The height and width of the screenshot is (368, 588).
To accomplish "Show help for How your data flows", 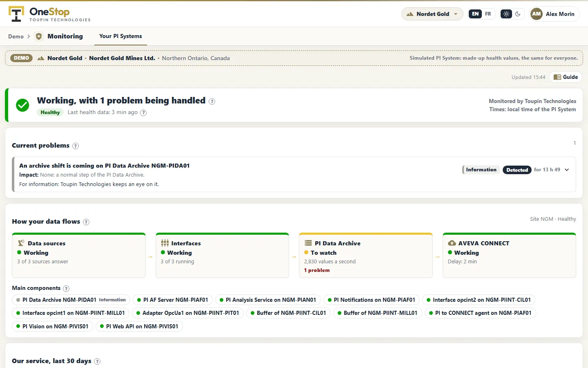I will click(x=86, y=222).
